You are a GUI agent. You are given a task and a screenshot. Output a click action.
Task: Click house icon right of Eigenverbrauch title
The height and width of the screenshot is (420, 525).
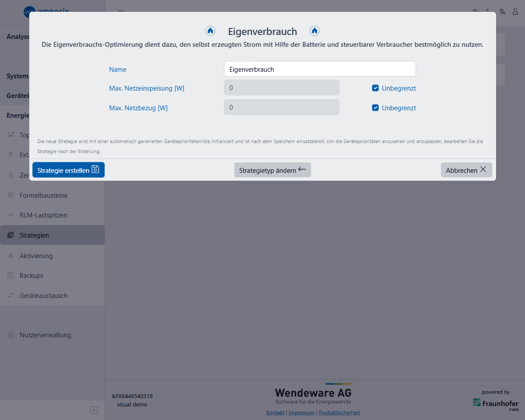pyautogui.click(x=315, y=31)
